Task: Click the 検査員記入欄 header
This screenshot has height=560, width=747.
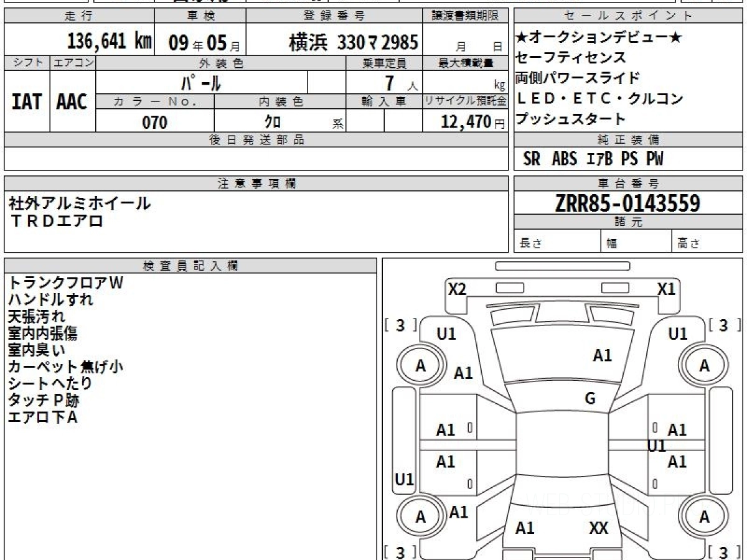Action: pyautogui.click(x=190, y=265)
